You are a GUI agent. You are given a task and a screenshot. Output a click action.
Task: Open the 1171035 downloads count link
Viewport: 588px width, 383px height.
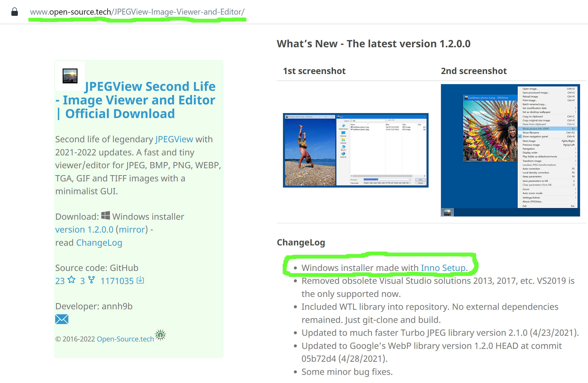(x=117, y=281)
